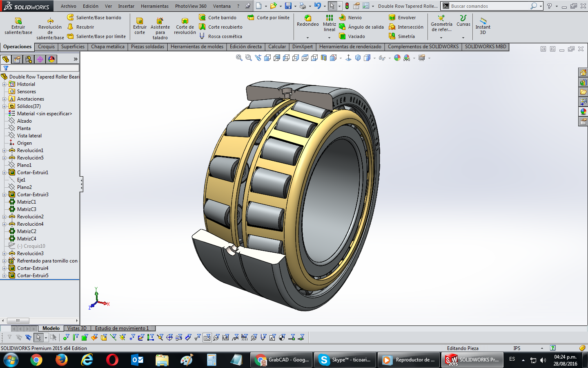588x368 pixels.
Task: Select Revolución de saliente/base tool
Action: tap(50, 29)
